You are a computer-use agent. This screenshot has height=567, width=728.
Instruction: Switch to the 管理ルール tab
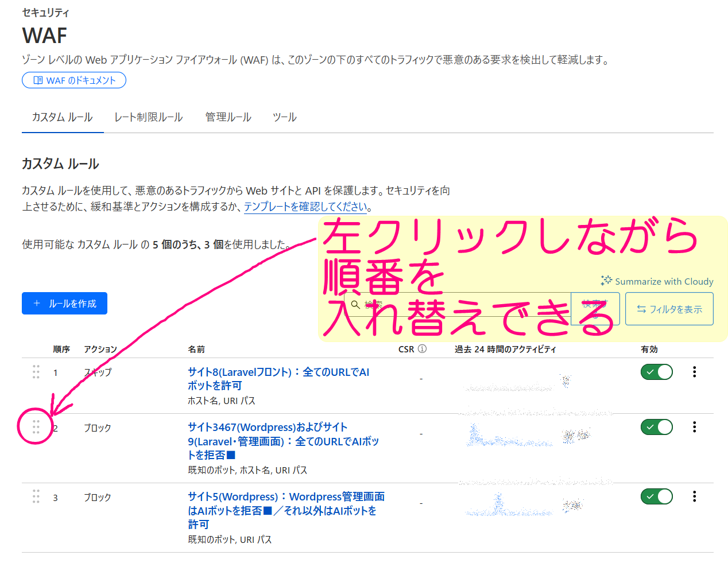pos(229,117)
